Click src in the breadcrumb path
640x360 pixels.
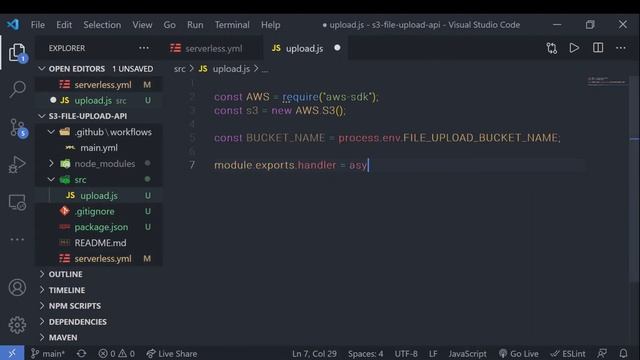click(180, 69)
